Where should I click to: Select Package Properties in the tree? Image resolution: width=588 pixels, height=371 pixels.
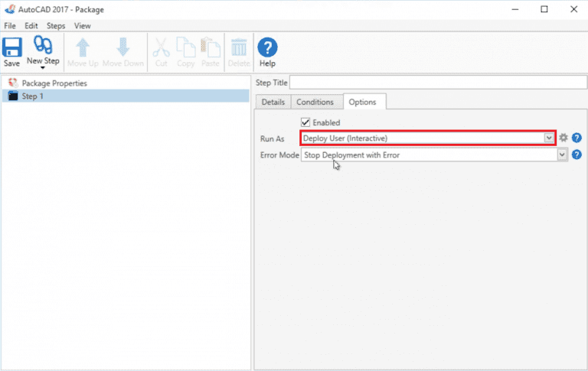[54, 83]
